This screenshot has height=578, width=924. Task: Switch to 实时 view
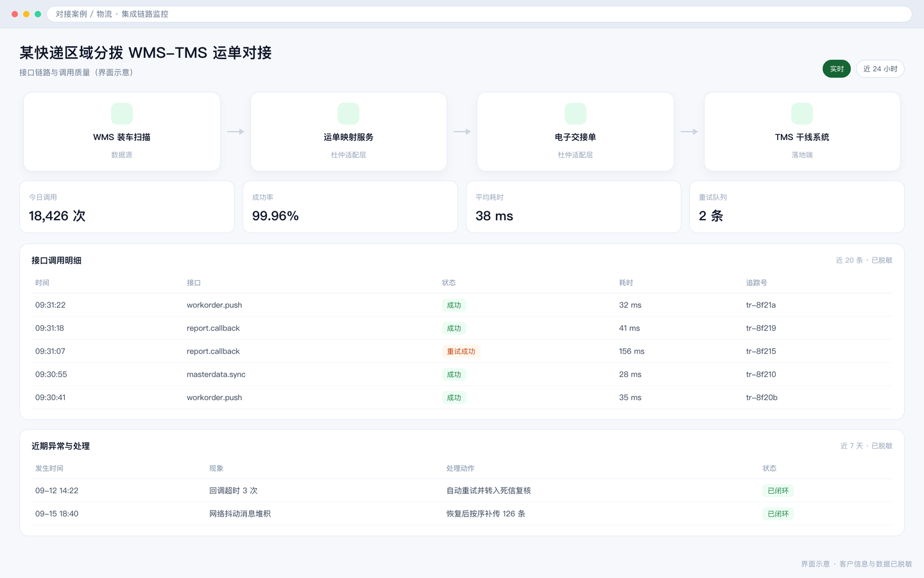837,69
